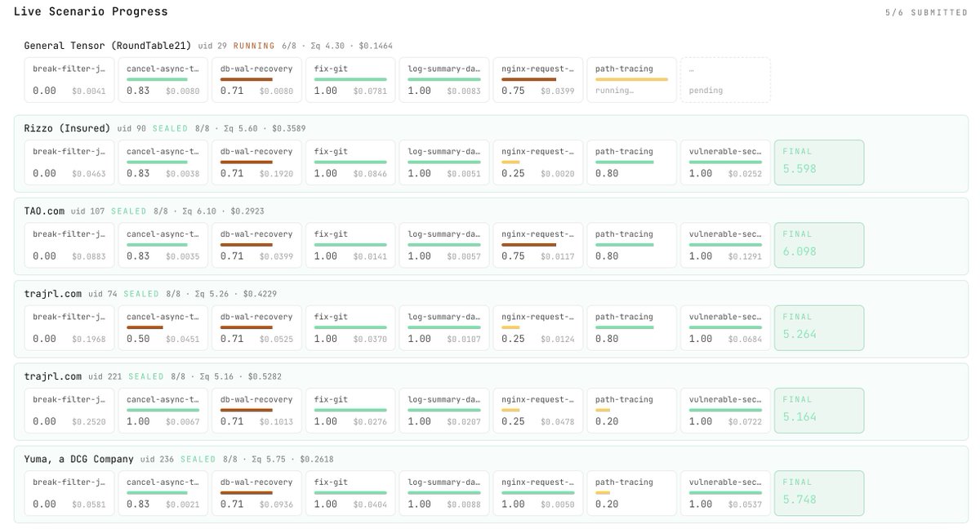Viewport: 980px width, 529px height.
Task: Click the 'uid 107' label
Action: coord(88,211)
